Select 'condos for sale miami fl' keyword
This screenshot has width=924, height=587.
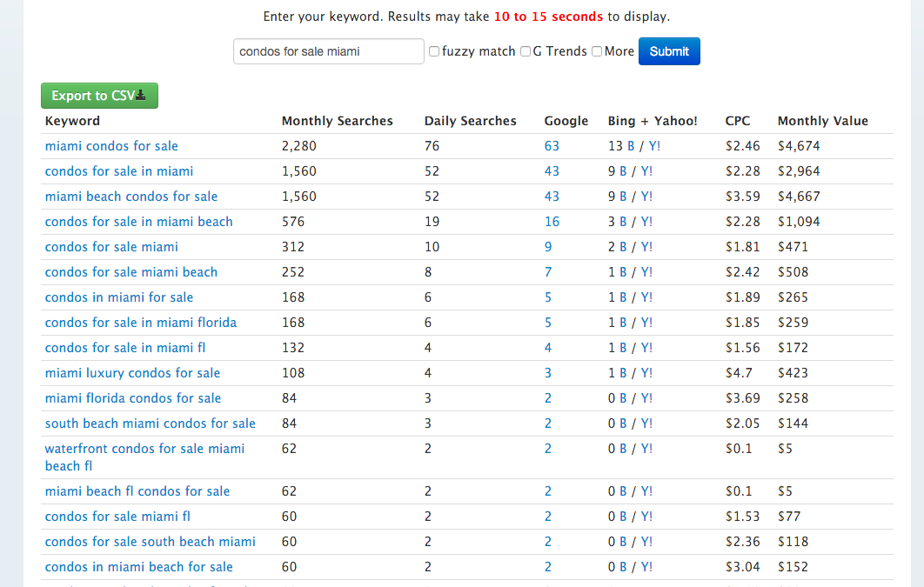(x=117, y=517)
